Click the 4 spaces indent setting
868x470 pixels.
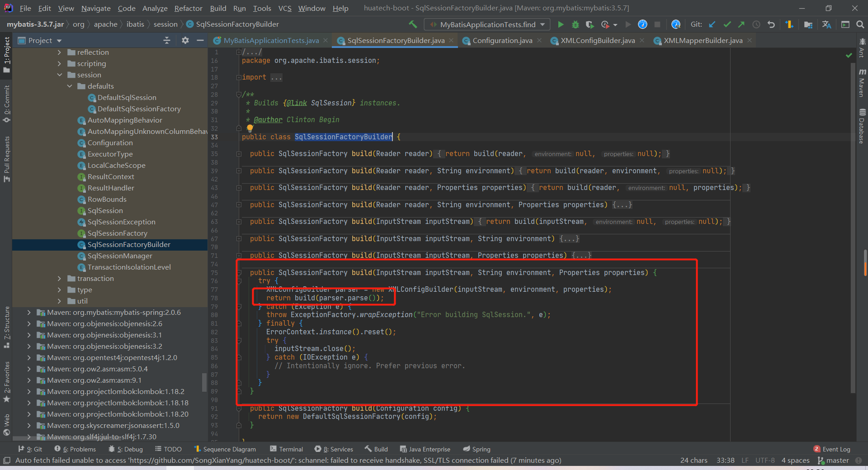pos(795,461)
